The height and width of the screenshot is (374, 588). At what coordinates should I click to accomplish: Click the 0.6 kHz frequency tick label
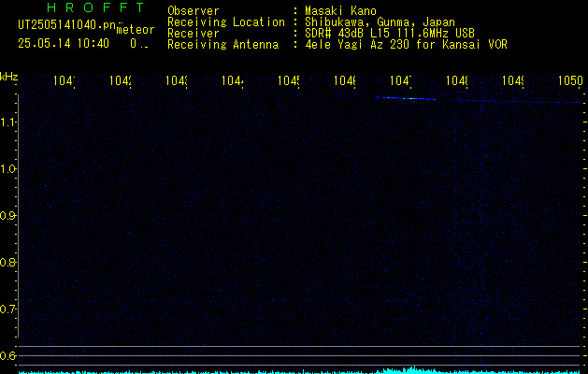click(x=7, y=355)
